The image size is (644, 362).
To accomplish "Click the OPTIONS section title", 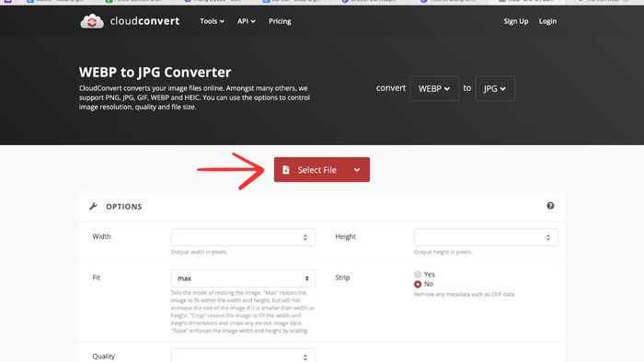I will coord(123,207).
